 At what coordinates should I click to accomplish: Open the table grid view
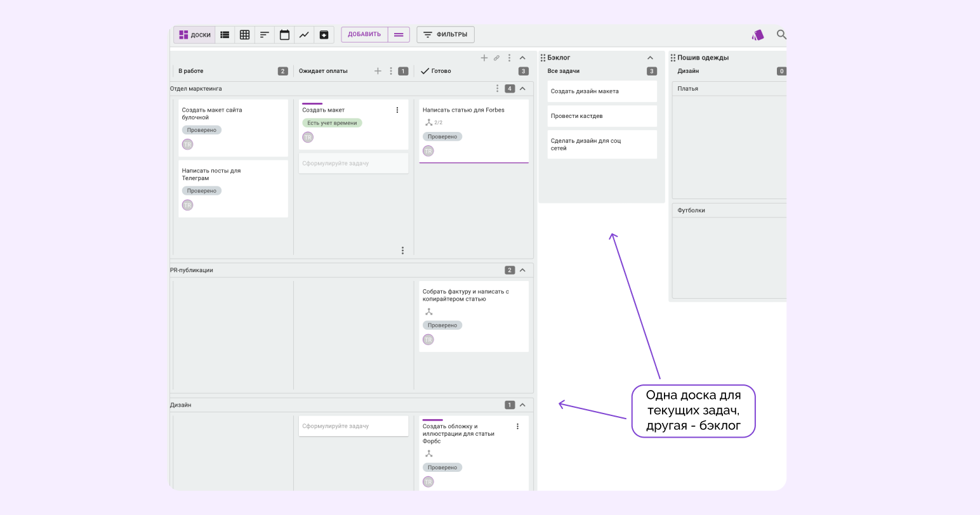point(244,35)
